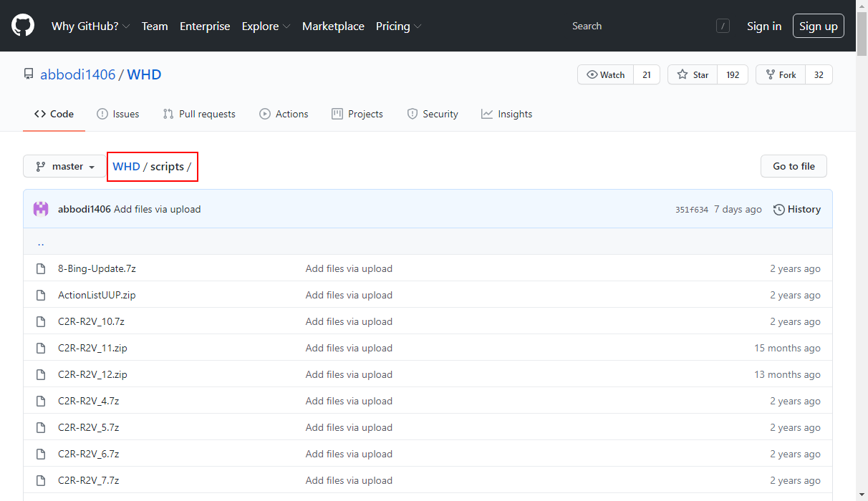
Task: Open file C2R-R2V_7.7z
Action: tap(88, 480)
